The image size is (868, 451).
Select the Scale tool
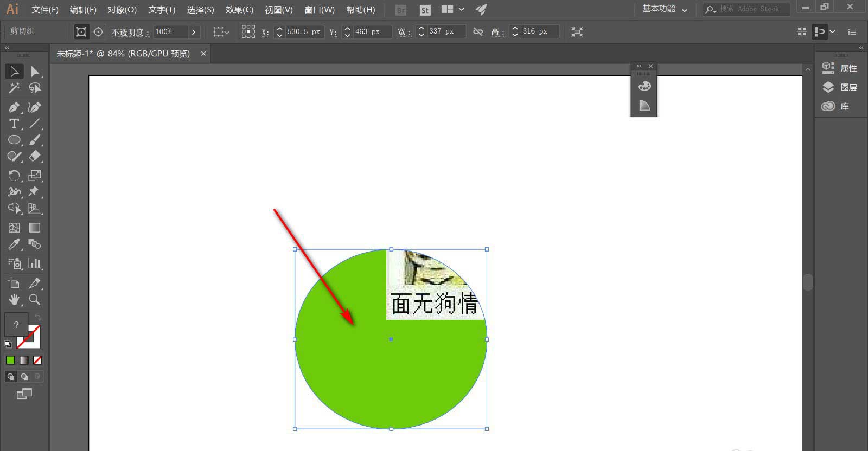click(x=35, y=176)
